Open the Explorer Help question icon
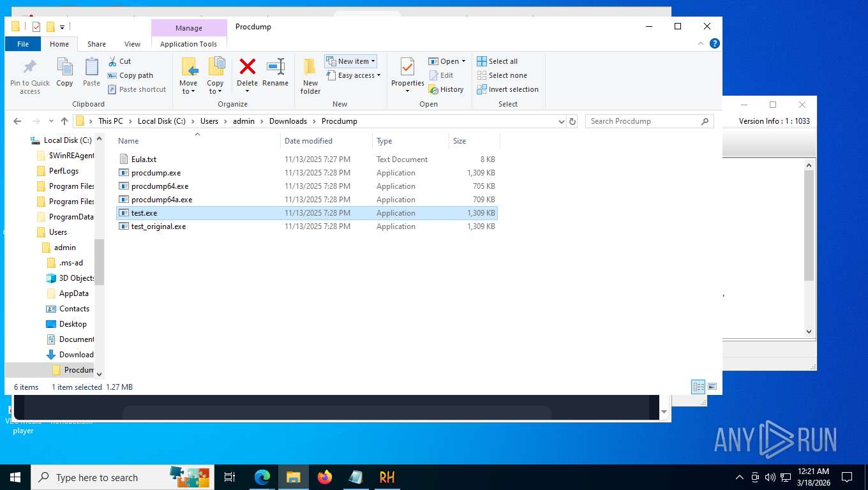868x490 pixels. pos(715,43)
